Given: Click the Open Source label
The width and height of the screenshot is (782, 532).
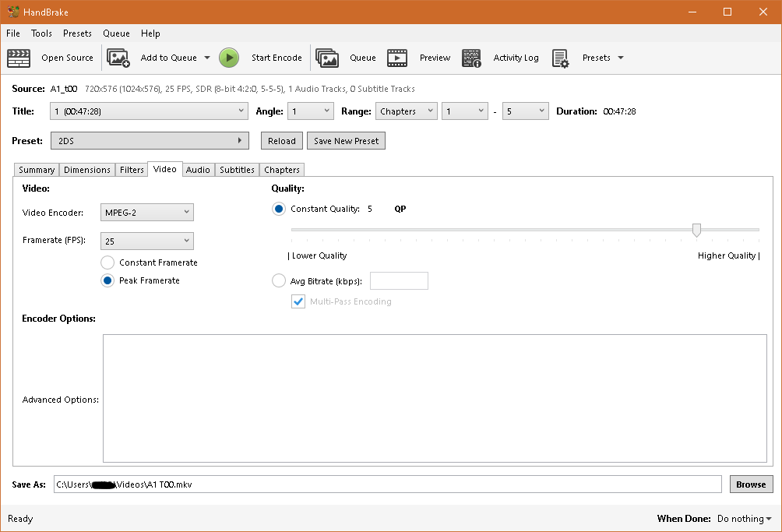Looking at the screenshot, I should (67, 58).
